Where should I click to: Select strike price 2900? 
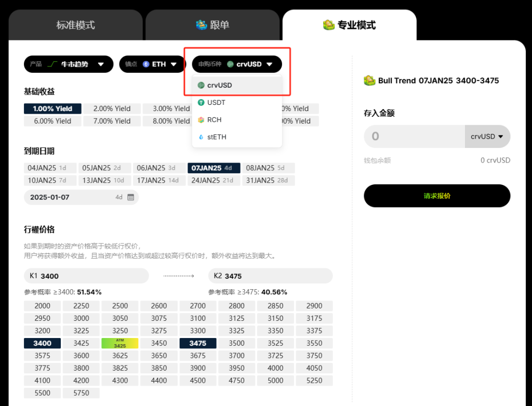pos(314,306)
